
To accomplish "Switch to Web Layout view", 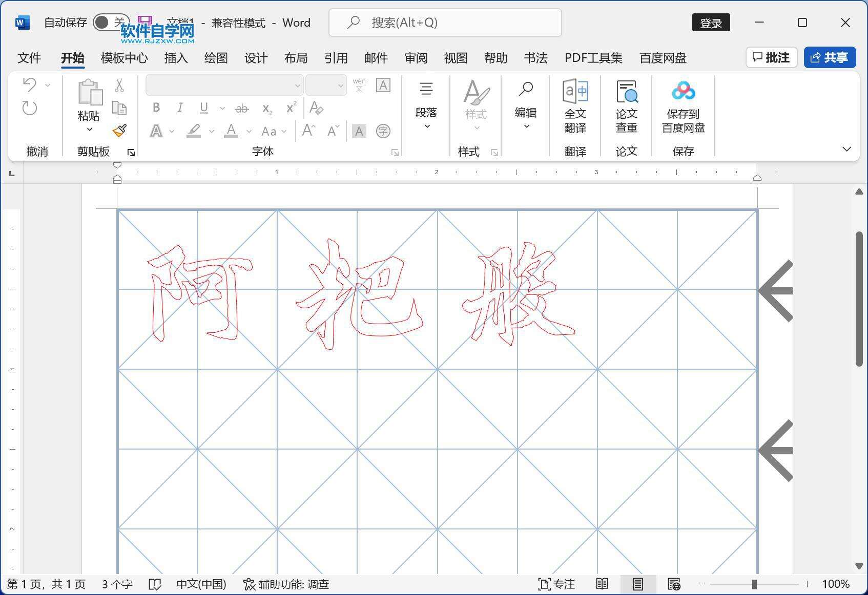I will [674, 584].
